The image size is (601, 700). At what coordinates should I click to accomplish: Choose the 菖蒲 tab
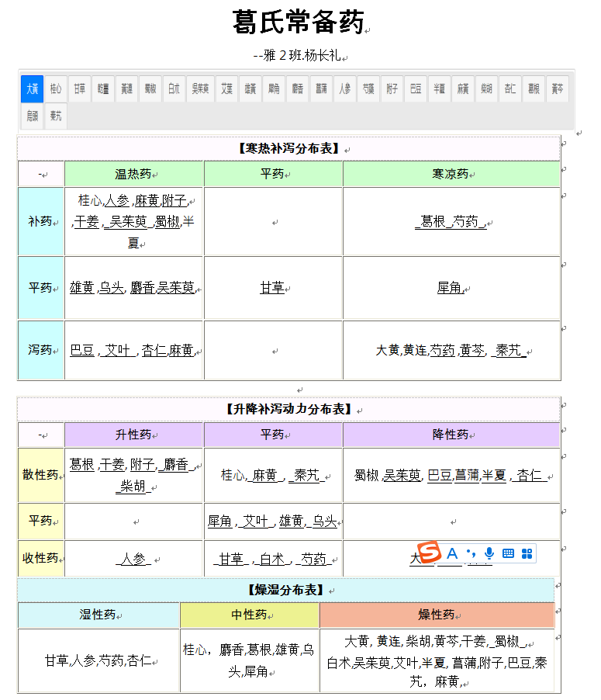(321, 88)
